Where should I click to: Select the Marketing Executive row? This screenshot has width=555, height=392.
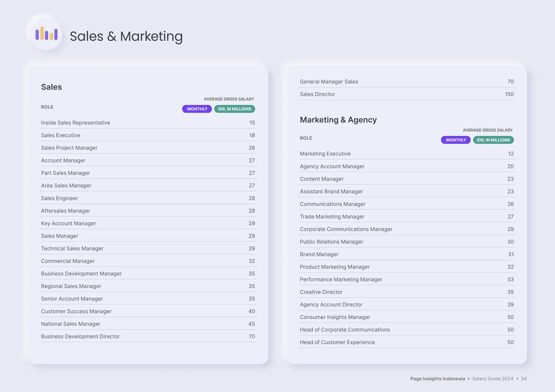[325, 154]
